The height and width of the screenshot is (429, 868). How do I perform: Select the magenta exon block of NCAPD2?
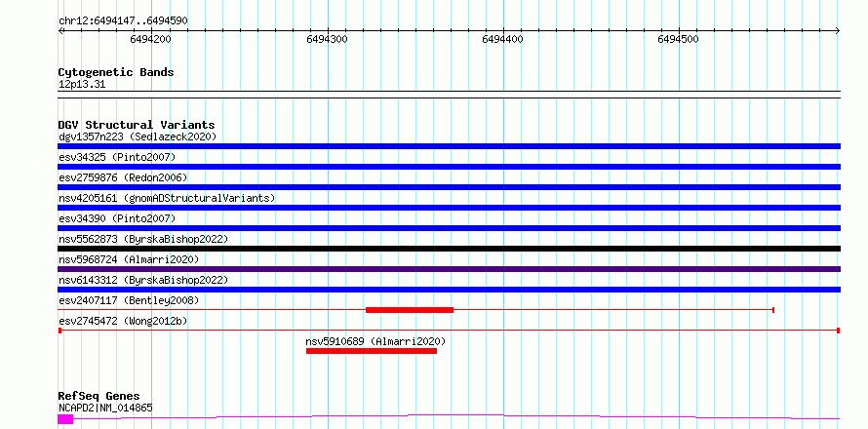(65, 419)
